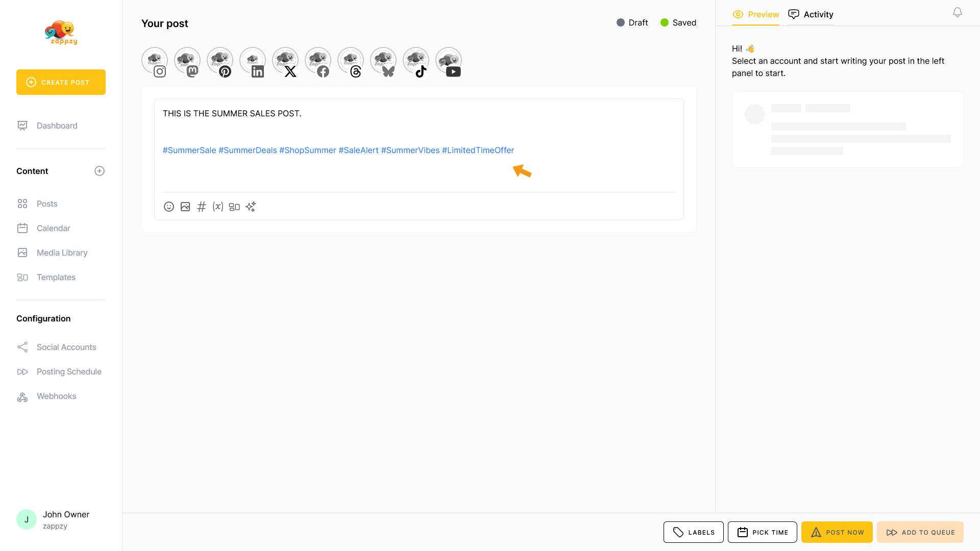Screen dimensions: 980x551
Task: Open the template picker icon in the editor
Action: click(x=234, y=207)
